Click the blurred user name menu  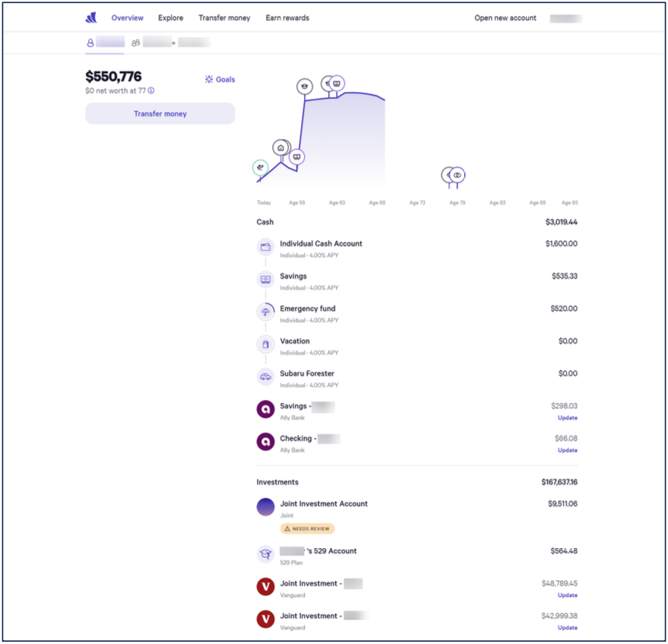pyautogui.click(x=565, y=18)
